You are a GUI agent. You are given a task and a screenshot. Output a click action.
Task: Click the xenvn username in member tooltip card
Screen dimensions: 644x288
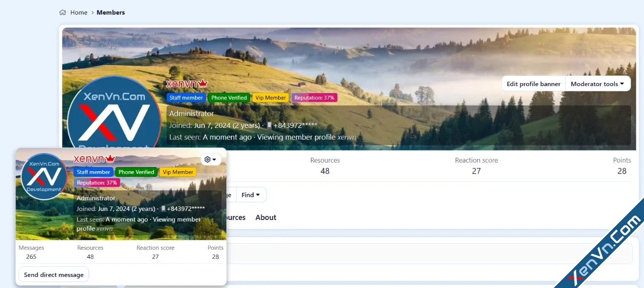(x=89, y=159)
